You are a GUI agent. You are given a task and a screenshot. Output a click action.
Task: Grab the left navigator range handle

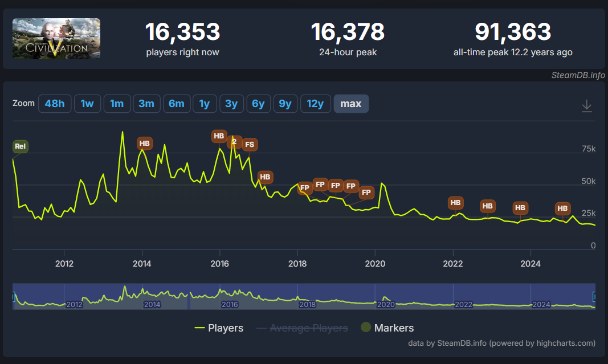tap(13, 297)
